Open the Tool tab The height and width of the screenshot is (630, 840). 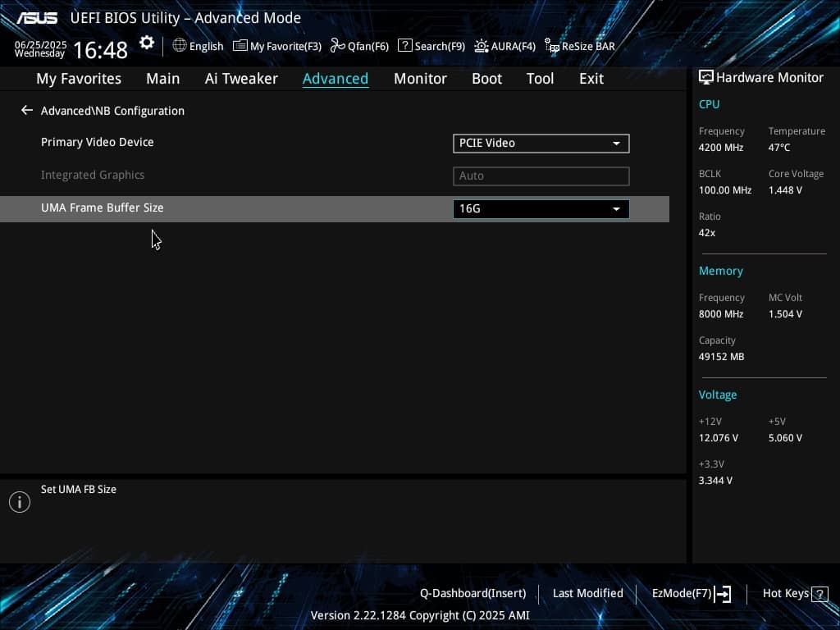pos(540,79)
